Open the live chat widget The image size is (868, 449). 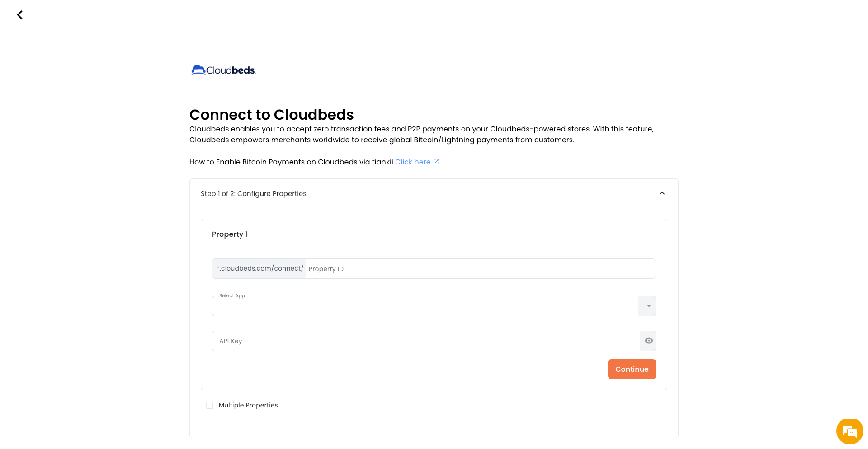pyautogui.click(x=849, y=431)
